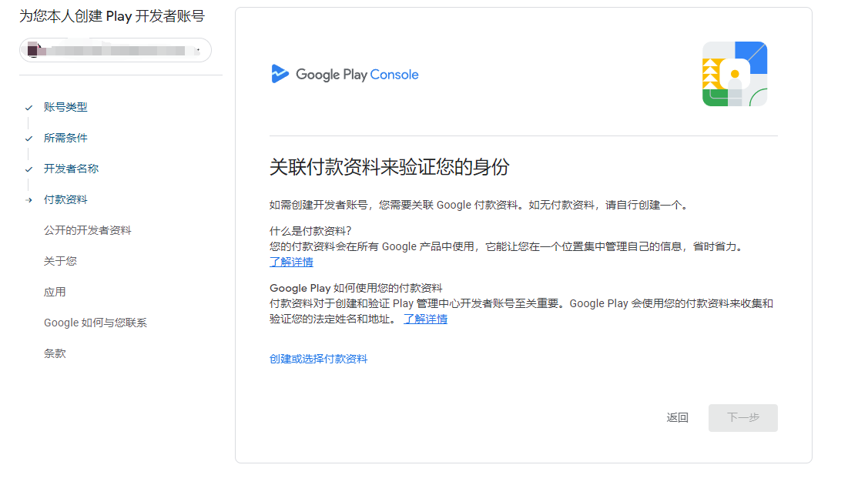Open 了解详情 link under 什么是付款资料
This screenshot has height=485, width=868.
291,263
